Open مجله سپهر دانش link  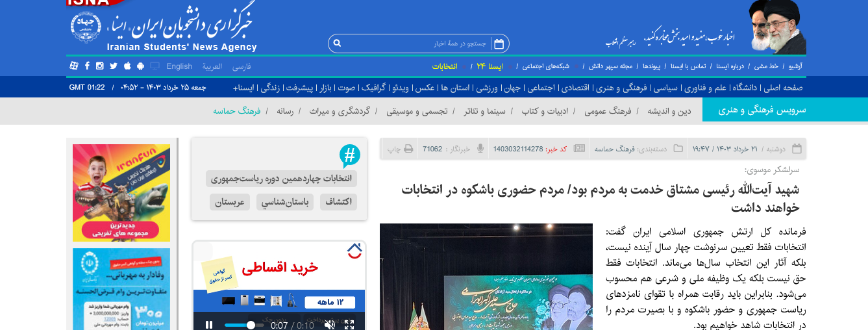(611, 66)
